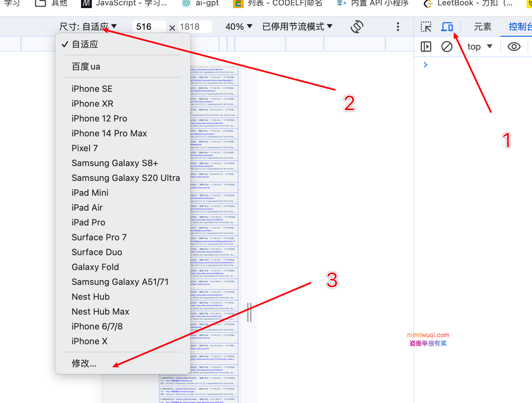Viewport: 532px width, 403px height.
Task: Open the JavaScript - 学习 bookmark
Action: pos(124,3)
